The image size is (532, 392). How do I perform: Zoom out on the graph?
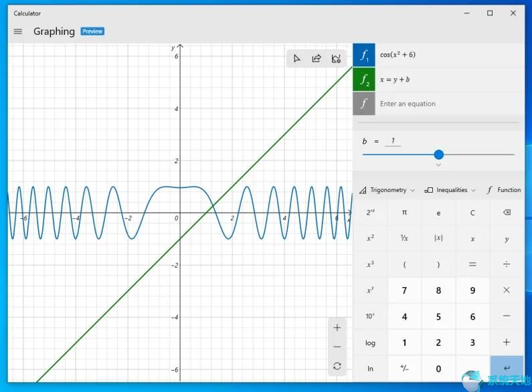coord(337,347)
